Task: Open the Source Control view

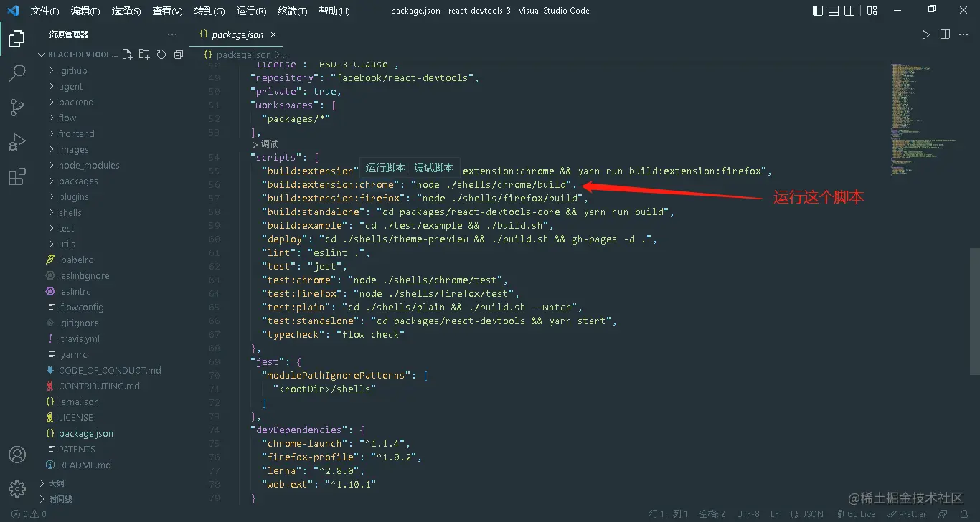Action: click(17, 108)
